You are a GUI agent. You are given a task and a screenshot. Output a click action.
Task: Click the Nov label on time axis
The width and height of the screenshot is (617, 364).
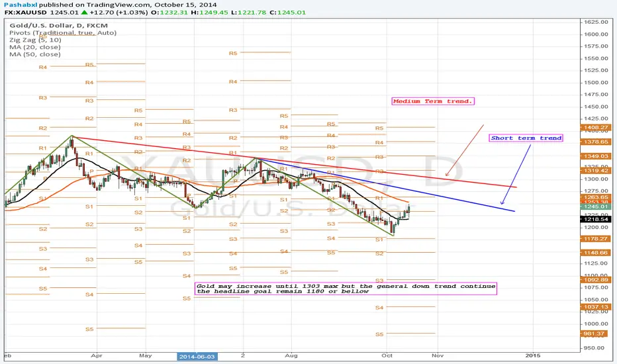(x=438, y=355)
